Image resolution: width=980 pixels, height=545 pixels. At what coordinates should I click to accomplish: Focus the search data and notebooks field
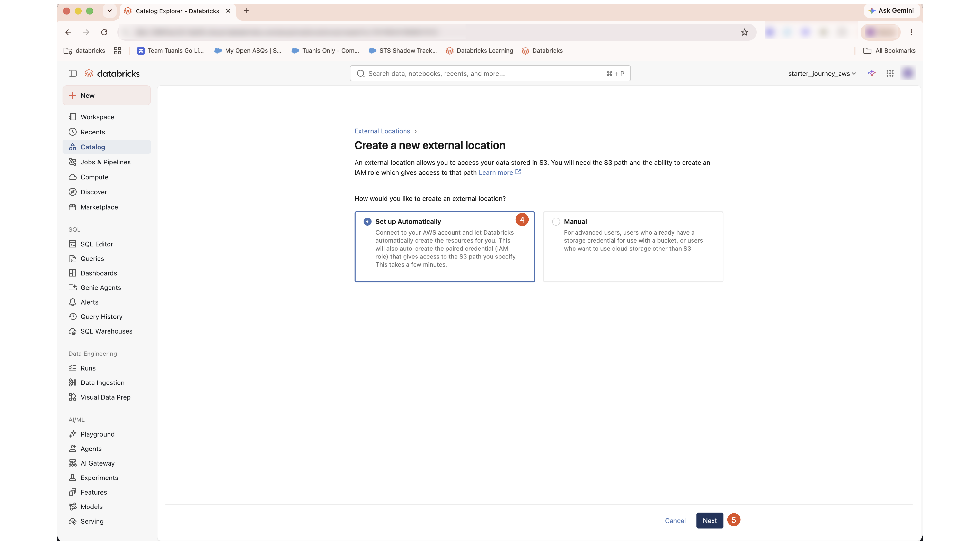(x=490, y=73)
